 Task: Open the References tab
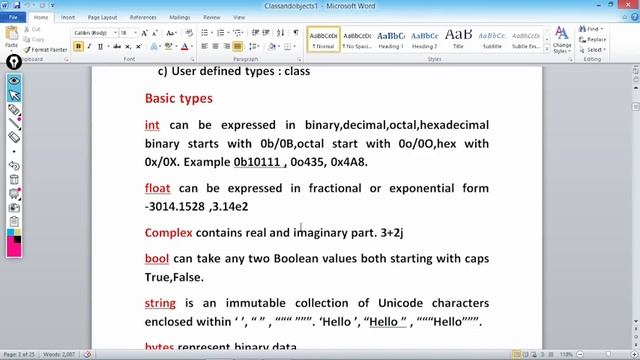pyautogui.click(x=143, y=18)
